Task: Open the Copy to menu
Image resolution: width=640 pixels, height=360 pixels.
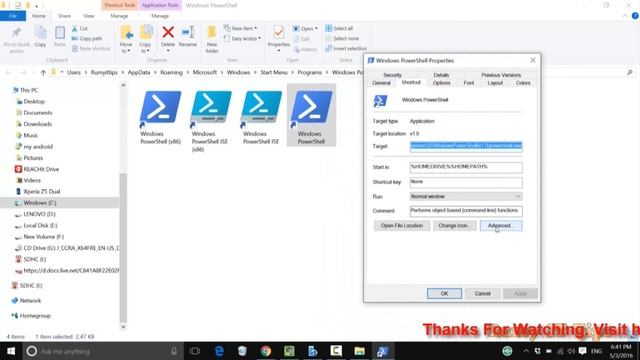Action: click(145, 40)
